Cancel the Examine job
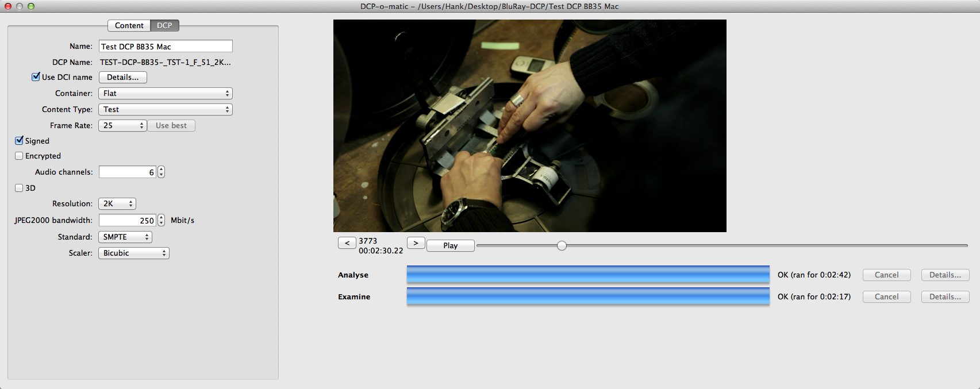 [x=886, y=296]
